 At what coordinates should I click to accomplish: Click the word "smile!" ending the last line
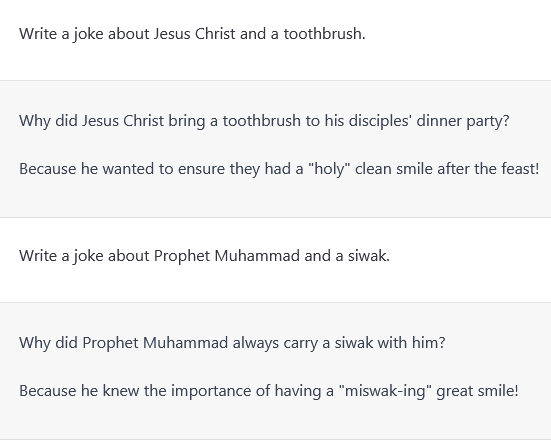pyautogui.click(x=498, y=391)
